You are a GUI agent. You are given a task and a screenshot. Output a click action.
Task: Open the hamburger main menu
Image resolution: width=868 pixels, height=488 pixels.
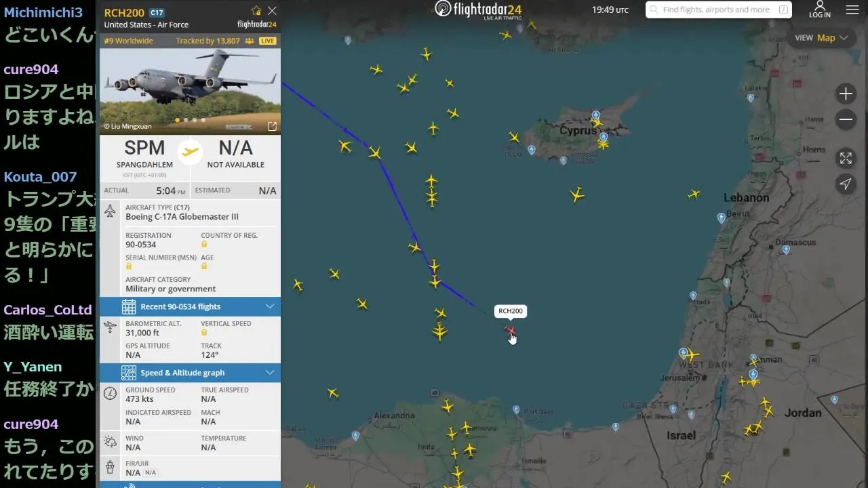click(x=852, y=9)
